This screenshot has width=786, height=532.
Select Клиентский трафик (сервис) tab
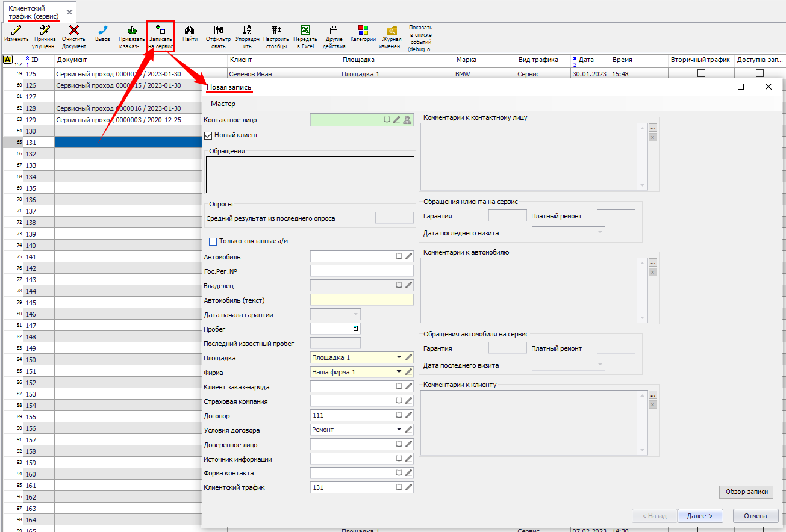(x=34, y=13)
